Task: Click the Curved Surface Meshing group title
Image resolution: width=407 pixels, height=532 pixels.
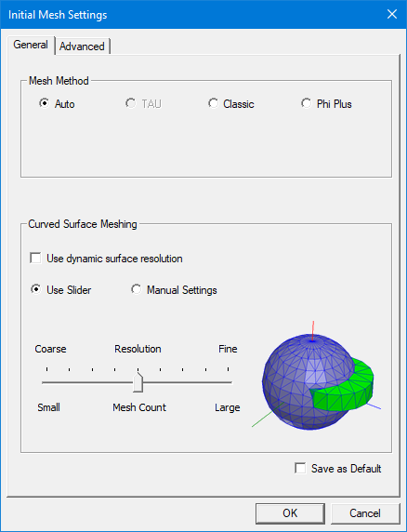Action: click(83, 224)
